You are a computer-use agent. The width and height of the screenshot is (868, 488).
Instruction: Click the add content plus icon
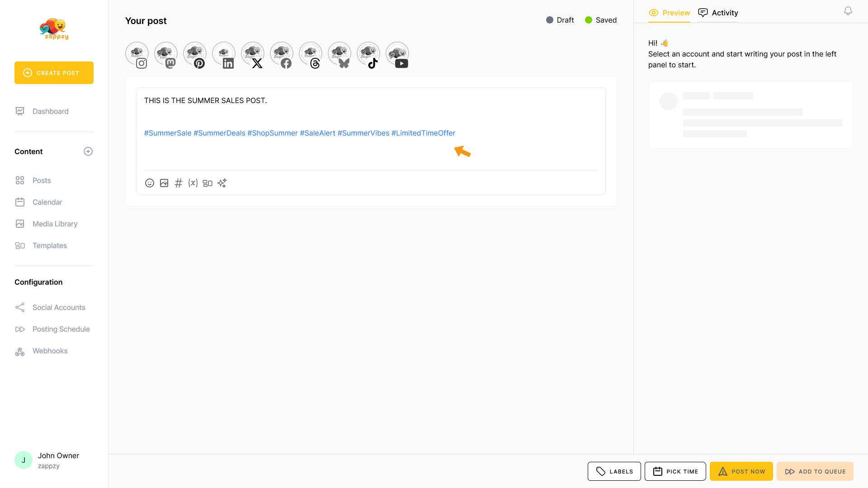[x=88, y=151]
